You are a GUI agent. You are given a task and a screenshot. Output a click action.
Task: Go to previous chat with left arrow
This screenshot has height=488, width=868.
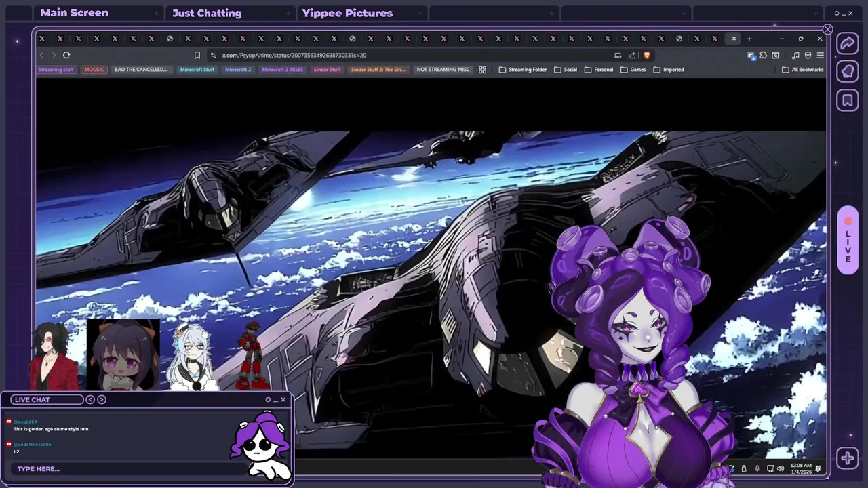point(90,399)
